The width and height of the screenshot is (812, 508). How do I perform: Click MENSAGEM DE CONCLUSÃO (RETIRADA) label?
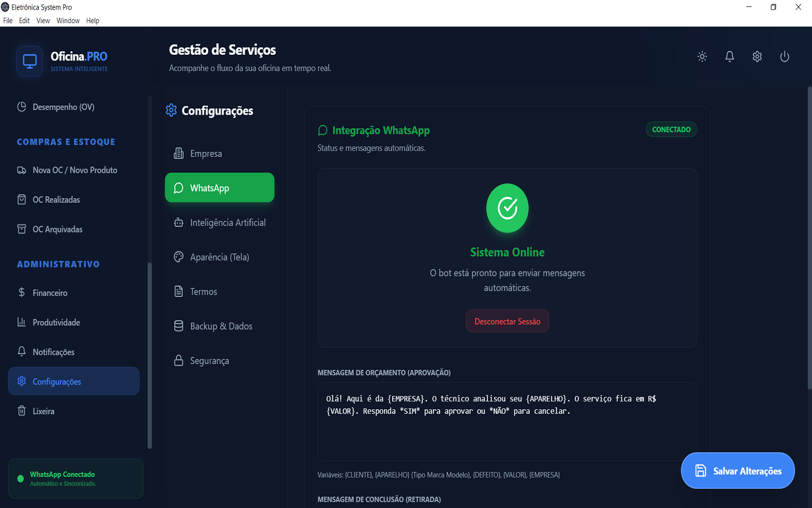(379, 500)
